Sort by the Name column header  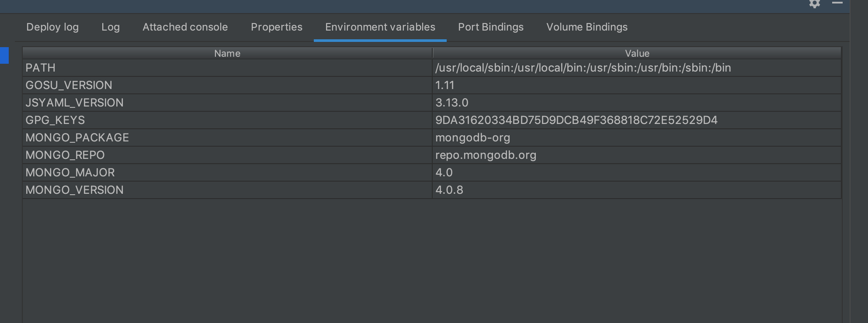[227, 53]
